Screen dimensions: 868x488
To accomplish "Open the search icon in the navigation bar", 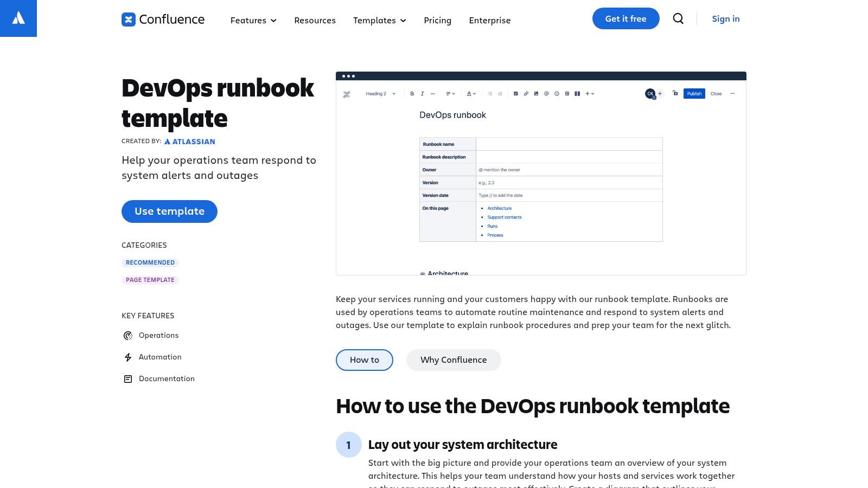I will pyautogui.click(x=678, y=18).
